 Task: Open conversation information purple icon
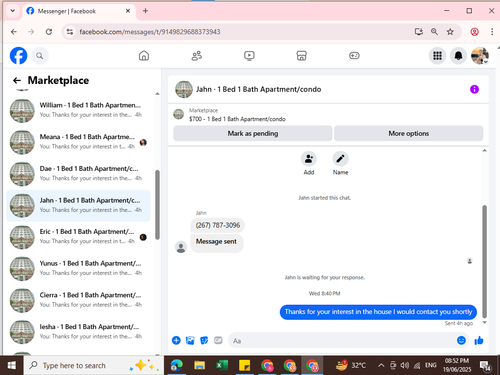pyautogui.click(x=474, y=89)
